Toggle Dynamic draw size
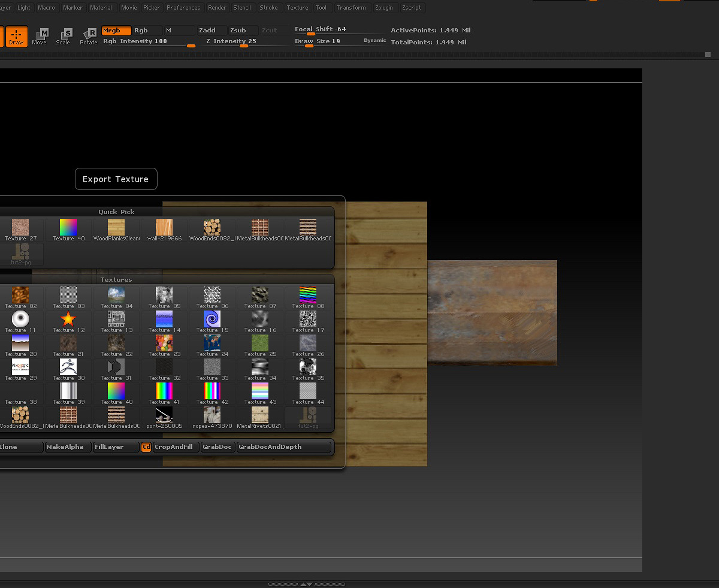 (x=375, y=41)
